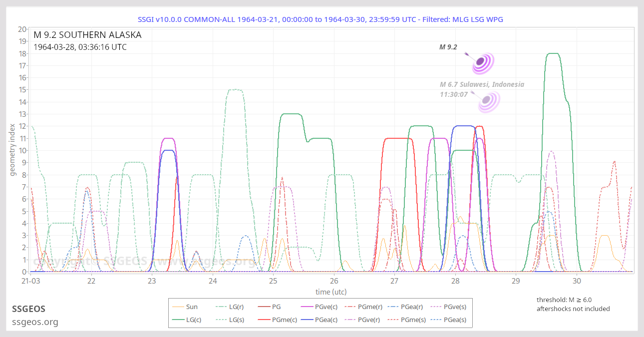Viewport: 644px width, 337px height.
Task: Click the '29' x-axis date tick
Action: point(516,281)
